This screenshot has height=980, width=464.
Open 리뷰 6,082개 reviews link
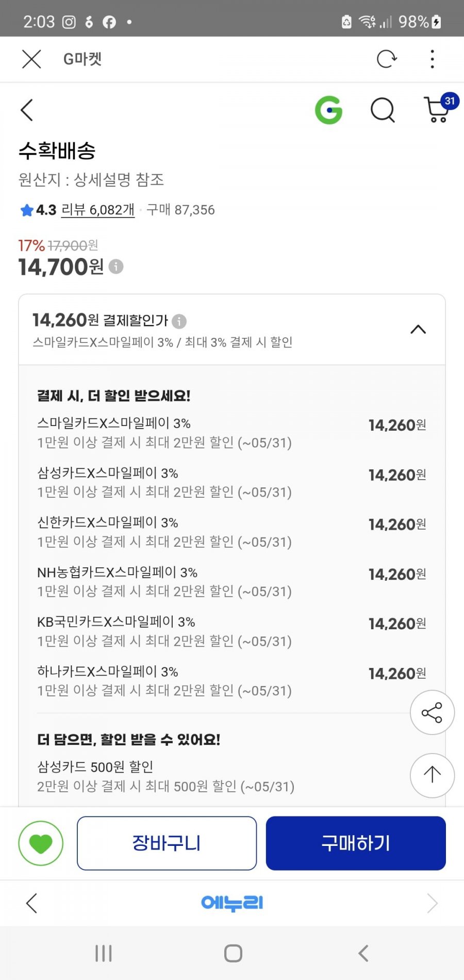[98, 210]
